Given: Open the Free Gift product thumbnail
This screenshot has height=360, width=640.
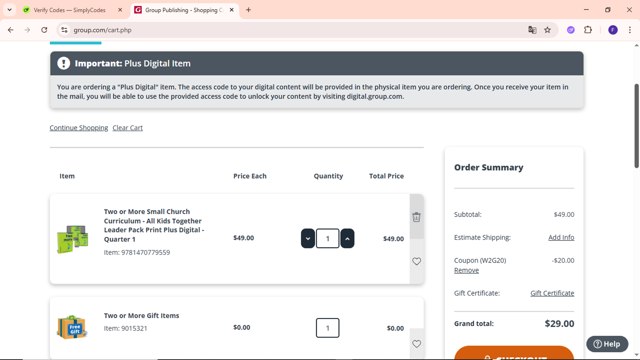Looking at the screenshot, I should pos(72,327).
